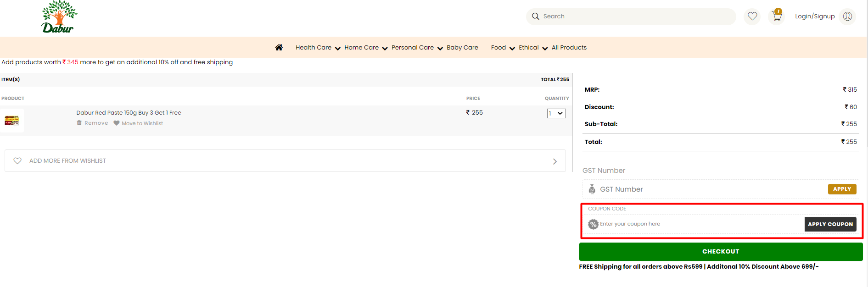Open the wishlist heart icon in header

(752, 17)
